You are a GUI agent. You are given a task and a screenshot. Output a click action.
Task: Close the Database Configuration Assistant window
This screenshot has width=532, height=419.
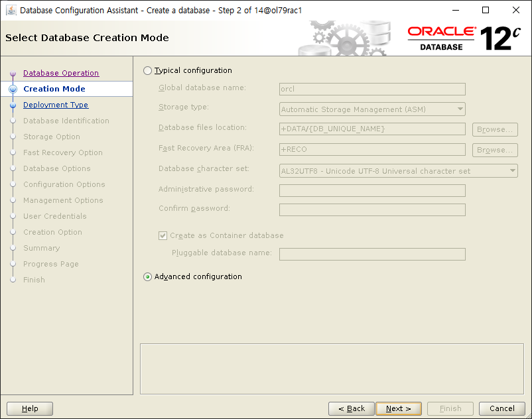pos(515,10)
